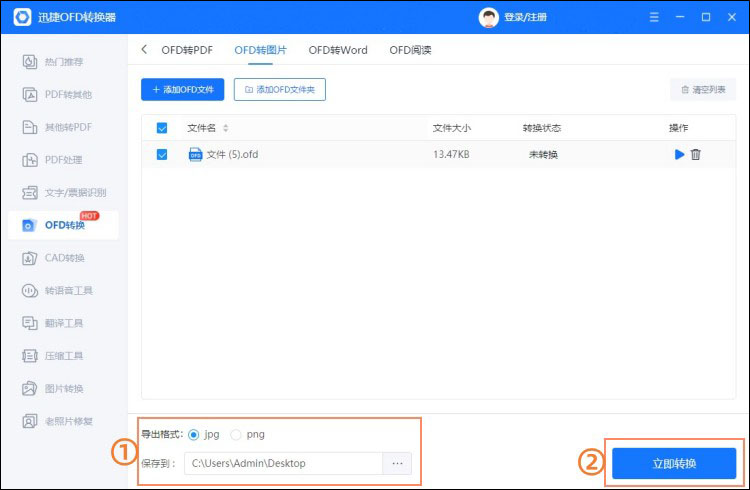Click the user avatar icon
Viewport: 750px width, 490px height.
pyautogui.click(x=488, y=18)
